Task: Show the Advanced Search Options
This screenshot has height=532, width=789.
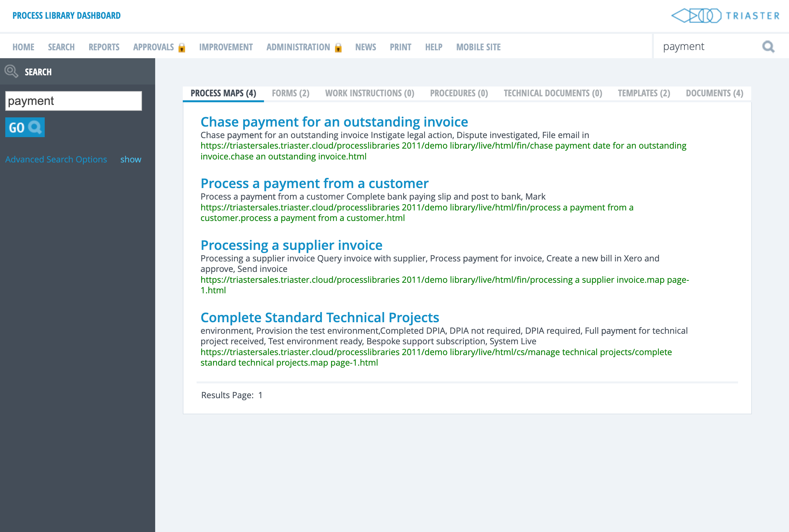Action: pyautogui.click(x=131, y=159)
